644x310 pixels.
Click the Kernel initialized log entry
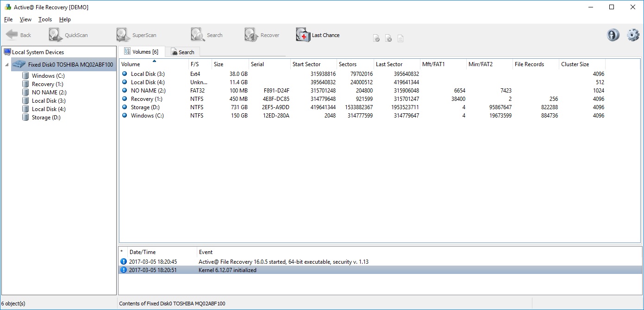[x=231, y=270]
